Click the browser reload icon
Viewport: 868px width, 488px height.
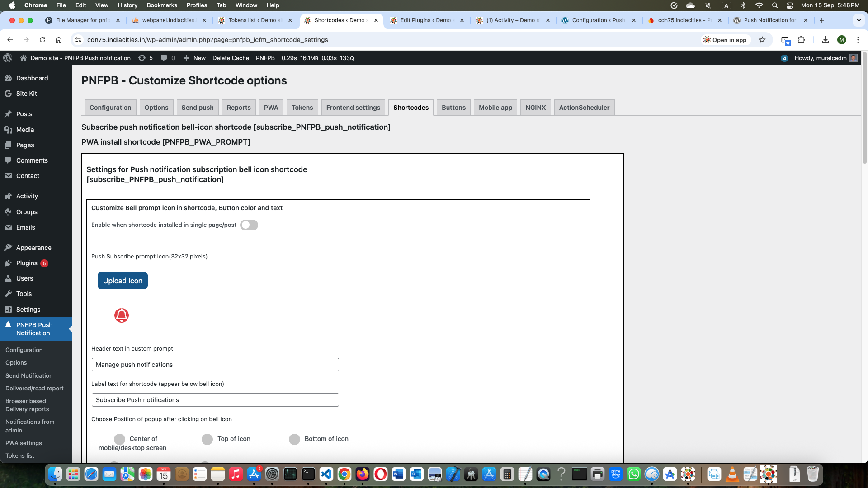tap(42, 40)
